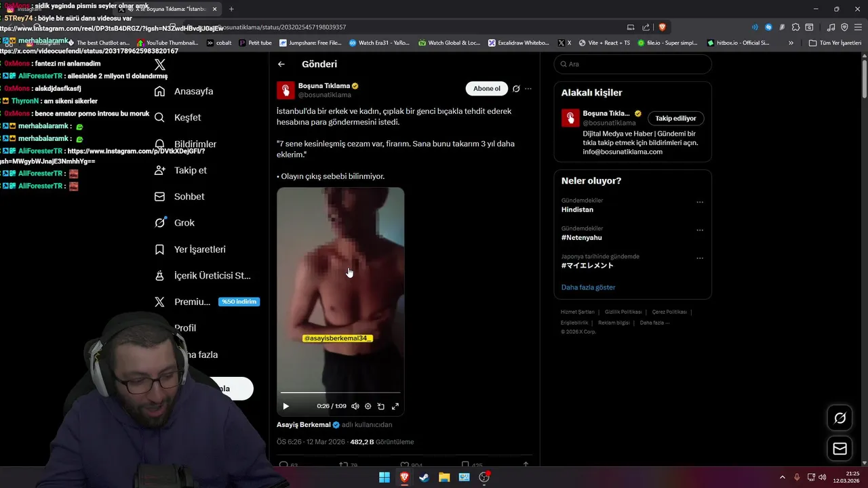
Task: Open the browser extensions puzzle icon
Action: [795, 27]
